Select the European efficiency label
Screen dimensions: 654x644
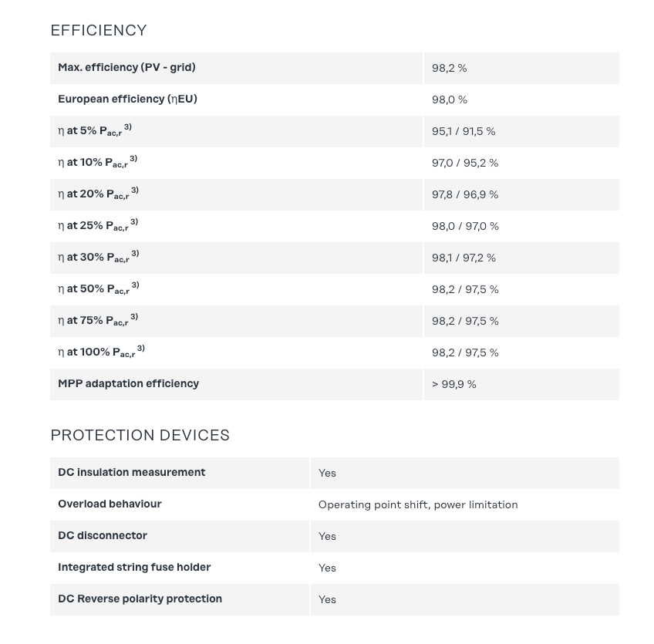127,99
